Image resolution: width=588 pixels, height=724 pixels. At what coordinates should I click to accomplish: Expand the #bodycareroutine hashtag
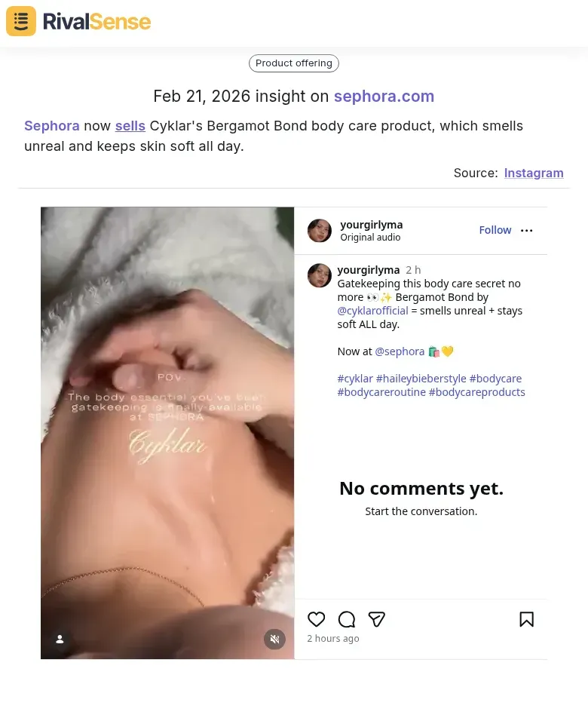click(x=381, y=391)
